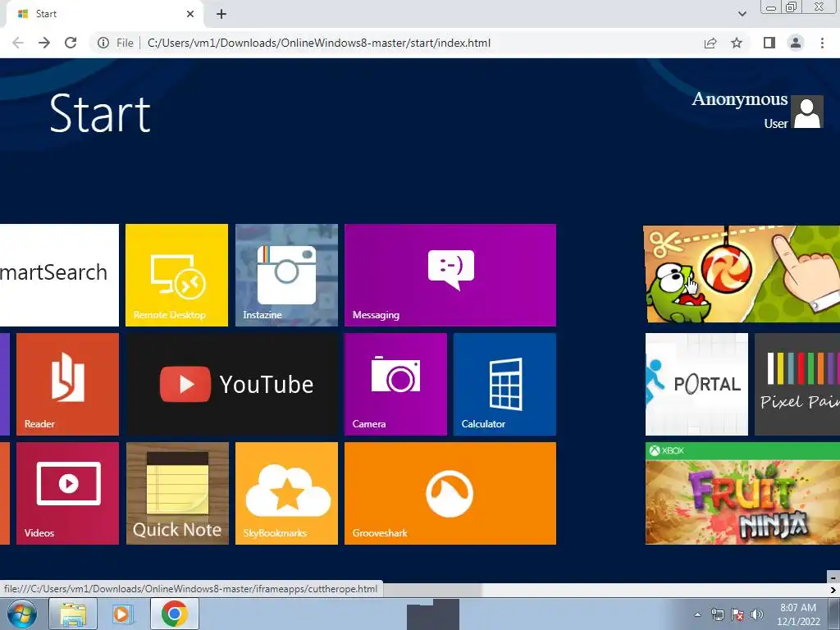Launch the Camera tile
840x630 pixels.
coord(395,384)
